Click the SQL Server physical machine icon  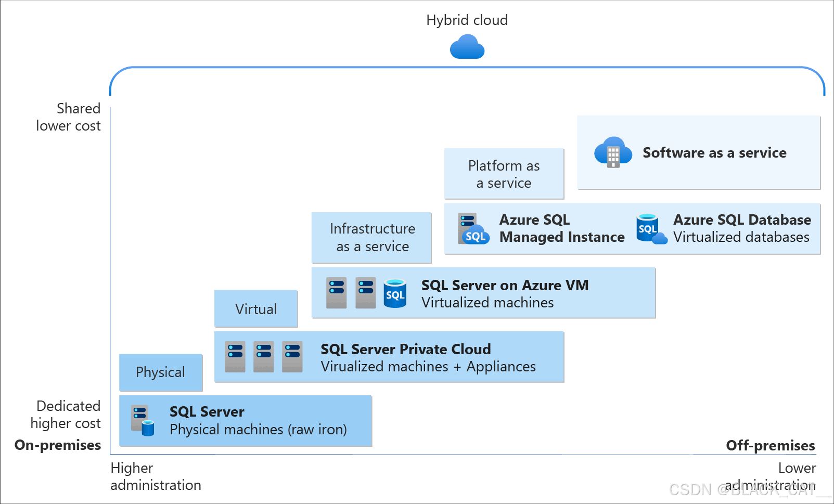click(143, 420)
